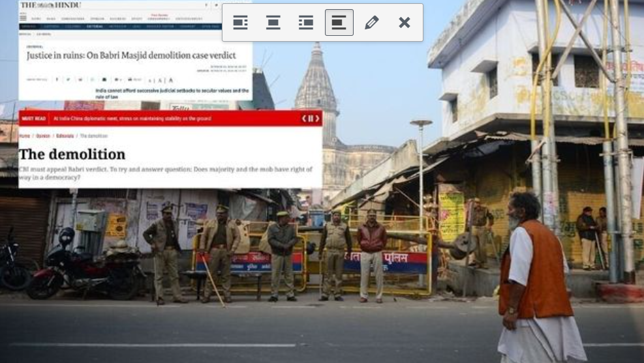Click the Facebook share icon under the headline
Viewport: 644px width, 363px height.
tap(57, 80)
